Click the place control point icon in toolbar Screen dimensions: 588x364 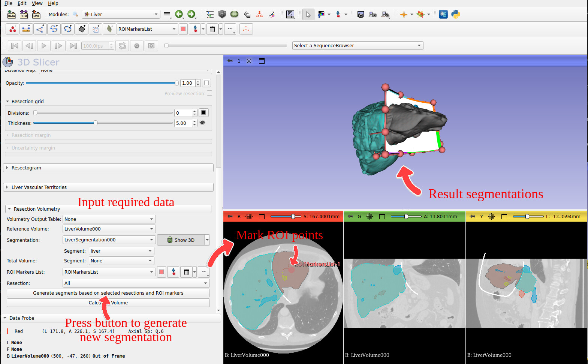[x=195, y=29]
